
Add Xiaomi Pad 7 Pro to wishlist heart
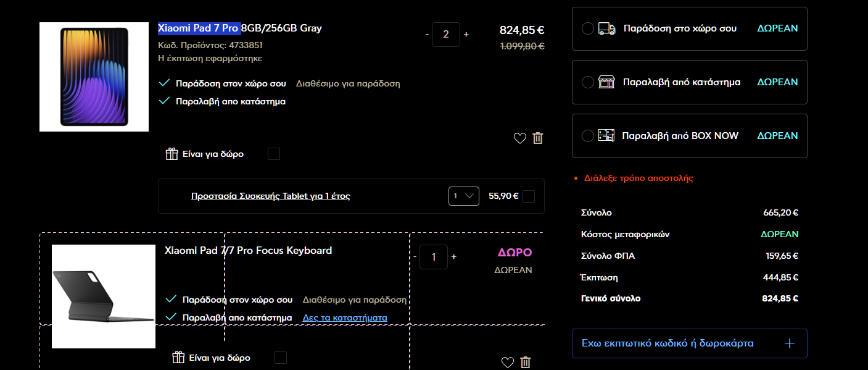pos(520,138)
